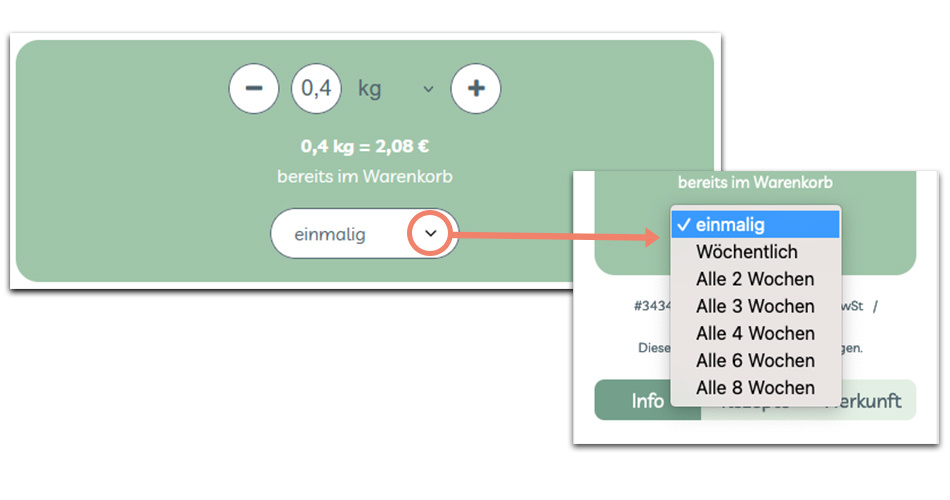Click bereits im Warenkorb under the price
This screenshot has width=950, height=500.
pos(365,177)
